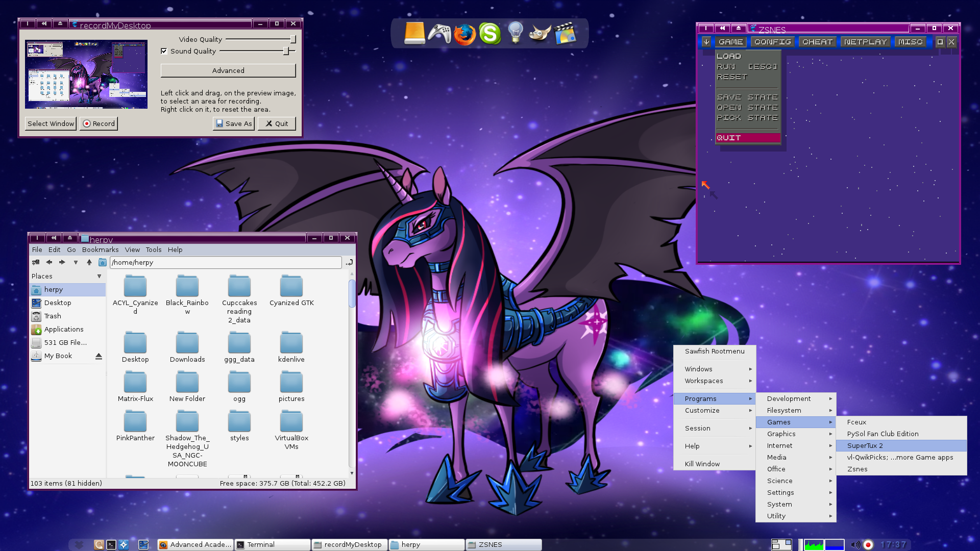980x551 pixels.
Task: Toggle the Sound Quality checkbox
Action: click(x=164, y=51)
